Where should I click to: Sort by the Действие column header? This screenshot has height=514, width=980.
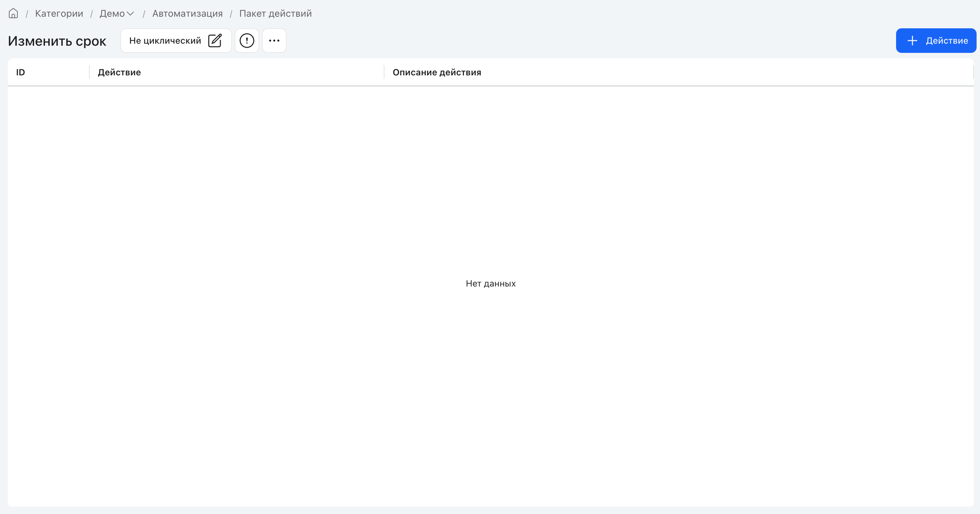(x=119, y=72)
